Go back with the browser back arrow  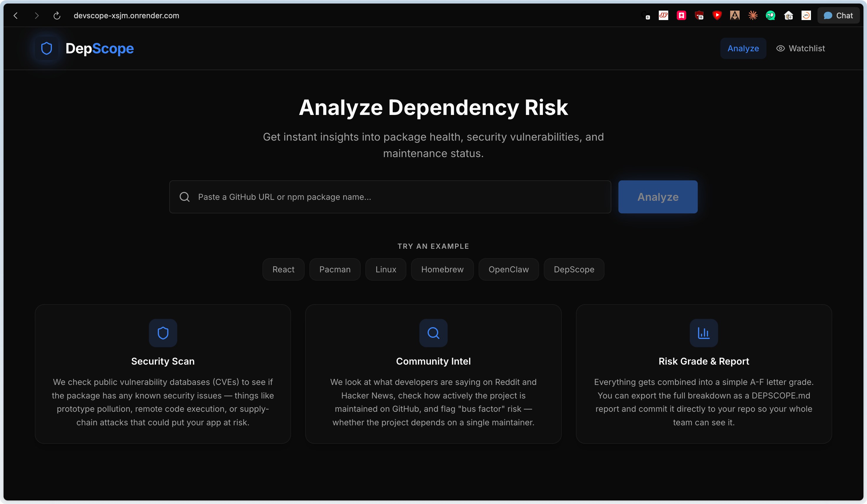coord(15,15)
